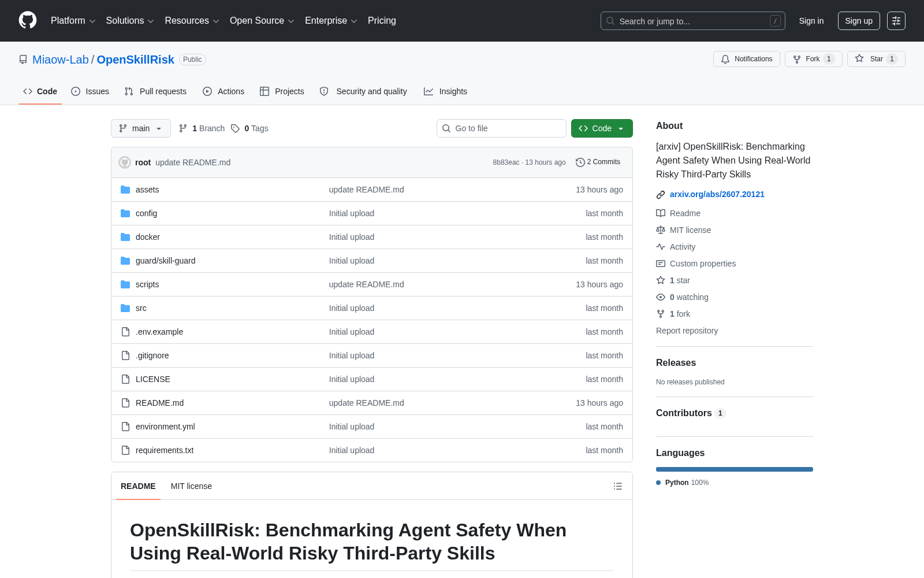Click the Star icon button

[x=876, y=59]
